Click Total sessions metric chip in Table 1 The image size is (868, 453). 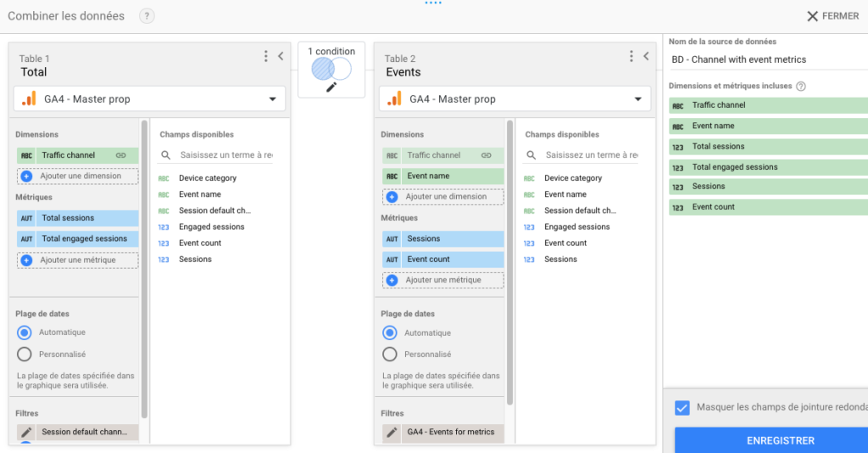tap(77, 218)
